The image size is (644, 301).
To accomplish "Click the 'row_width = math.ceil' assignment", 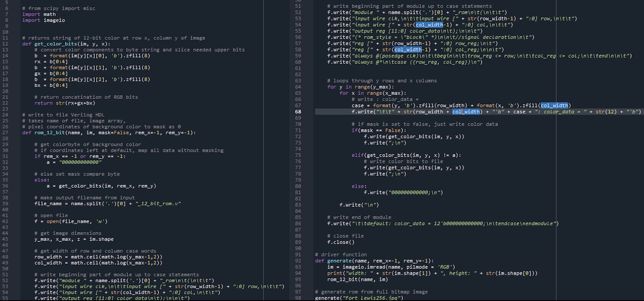I will [98, 257].
